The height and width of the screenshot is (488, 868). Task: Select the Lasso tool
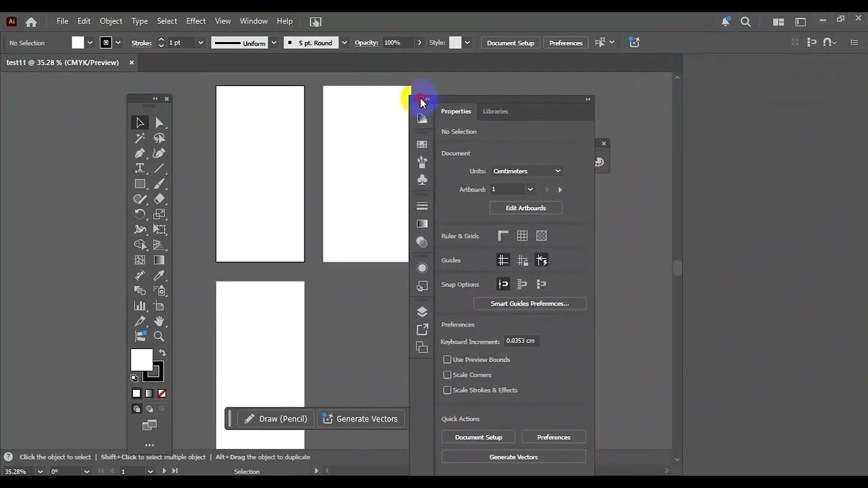[x=159, y=138]
